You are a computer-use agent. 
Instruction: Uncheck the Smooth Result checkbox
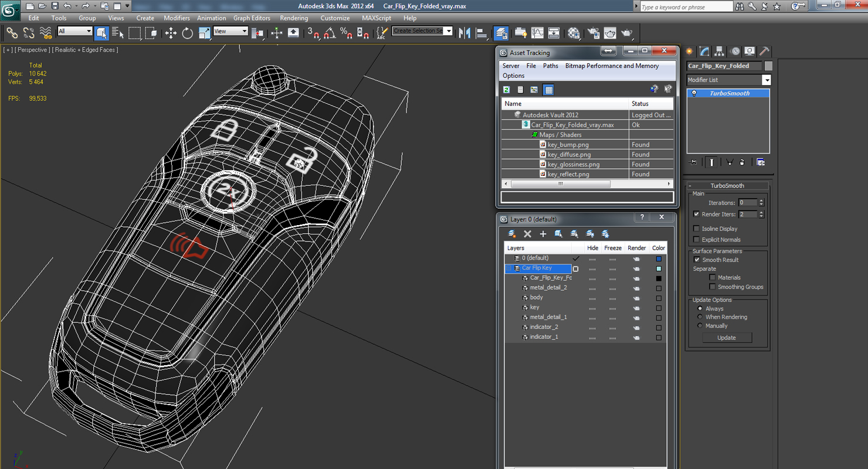697,260
